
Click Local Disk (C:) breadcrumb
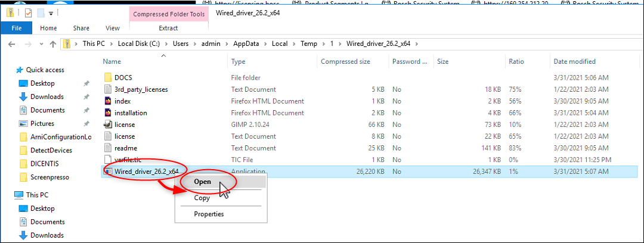tap(139, 43)
